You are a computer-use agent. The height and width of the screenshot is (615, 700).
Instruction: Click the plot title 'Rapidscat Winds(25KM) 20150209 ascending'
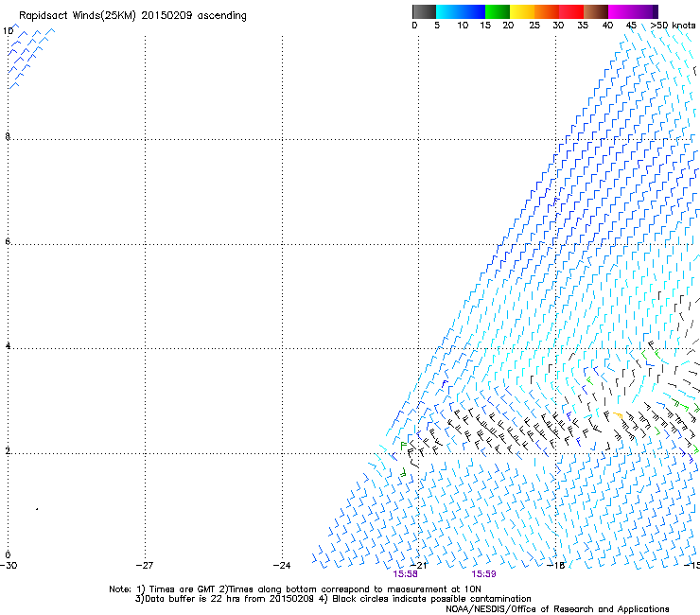pyautogui.click(x=132, y=16)
